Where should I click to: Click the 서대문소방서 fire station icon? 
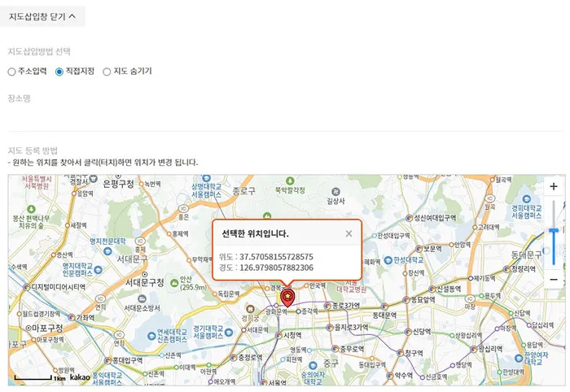(x=142, y=298)
